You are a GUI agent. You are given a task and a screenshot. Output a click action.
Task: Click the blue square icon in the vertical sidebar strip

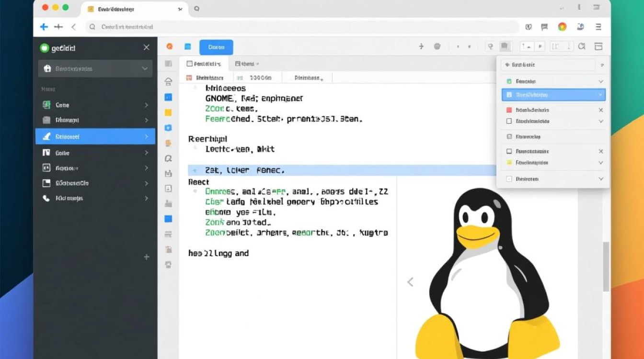click(x=168, y=219)
